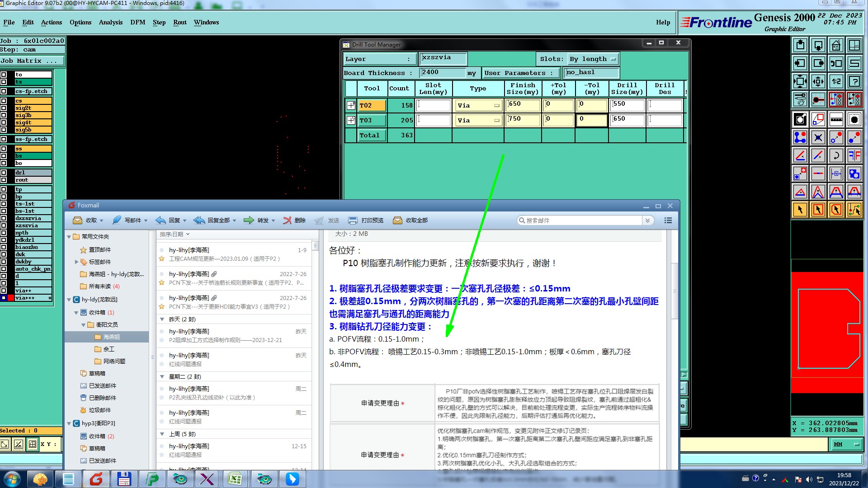Viewport: 868px width, 488px height.
Task: Toggle checkbox of the drl layer
Action: tap(4, 173)
